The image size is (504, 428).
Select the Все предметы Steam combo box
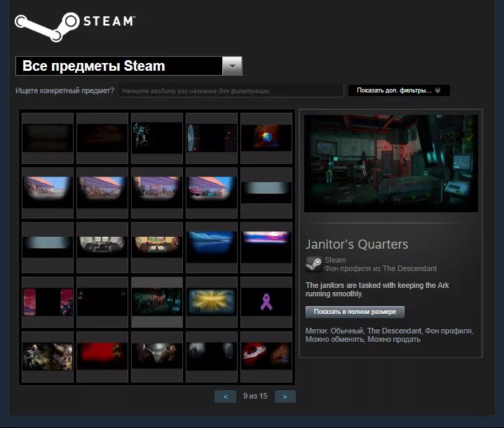(129, 66)
